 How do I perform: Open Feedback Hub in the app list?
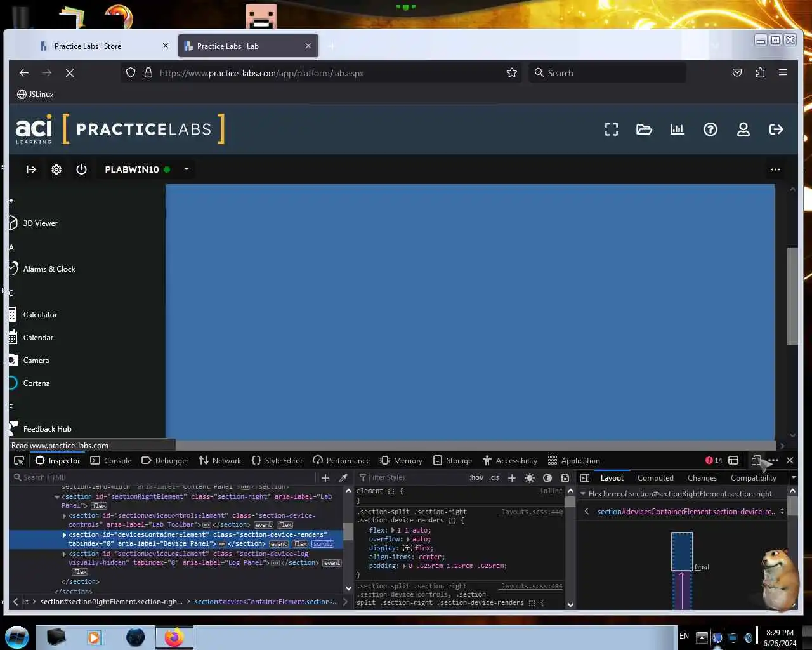point(41,429)
